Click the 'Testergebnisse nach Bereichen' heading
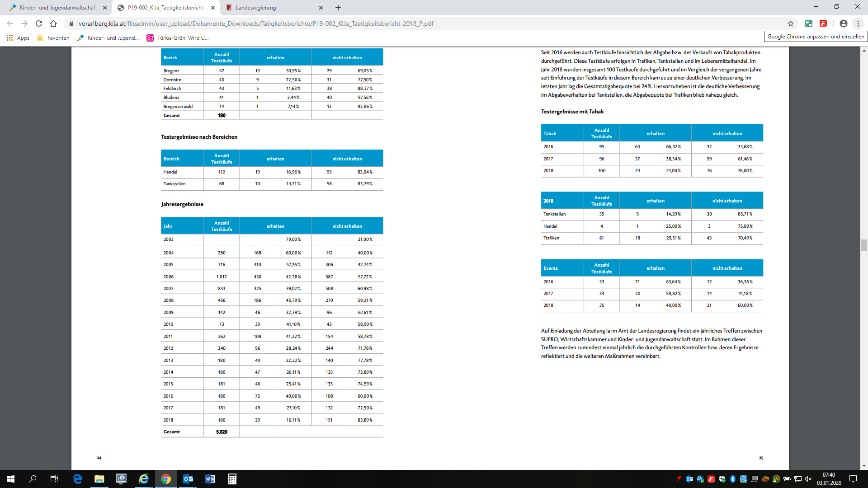 coord(199,137)
